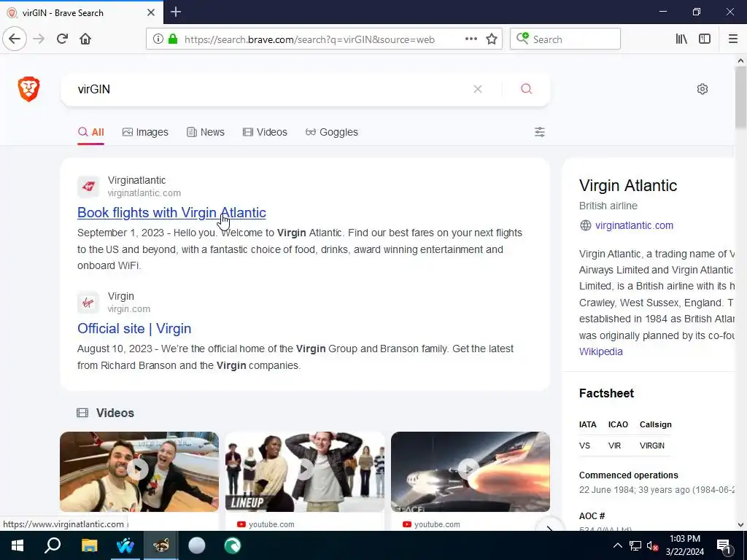This screenshot has height=560, width=747.
Task: Reload the current page
Action: [x=62, y=39]
